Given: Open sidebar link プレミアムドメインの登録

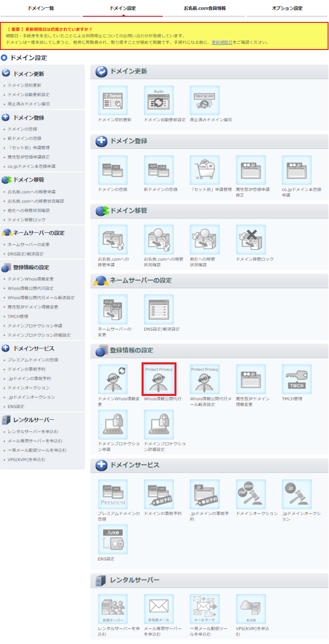Looking at the screenshot, I should (x=33, y=359).
